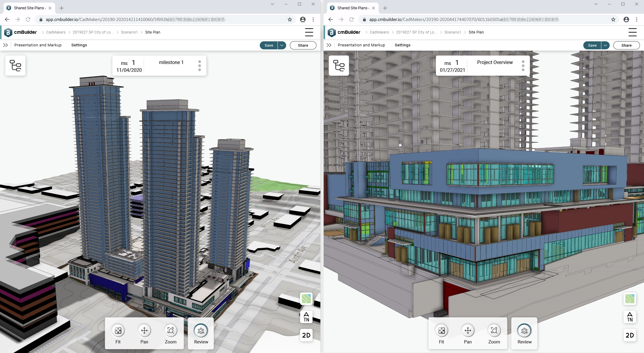Open Chrome menu in right browser
This screenshot has width=644, height=353.
(637, 19)
